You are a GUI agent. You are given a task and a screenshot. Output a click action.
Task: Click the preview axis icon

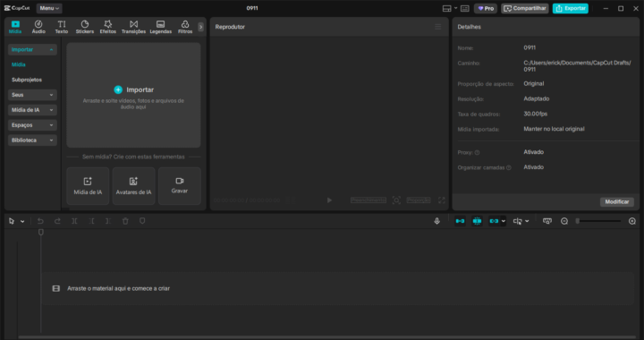518,221
